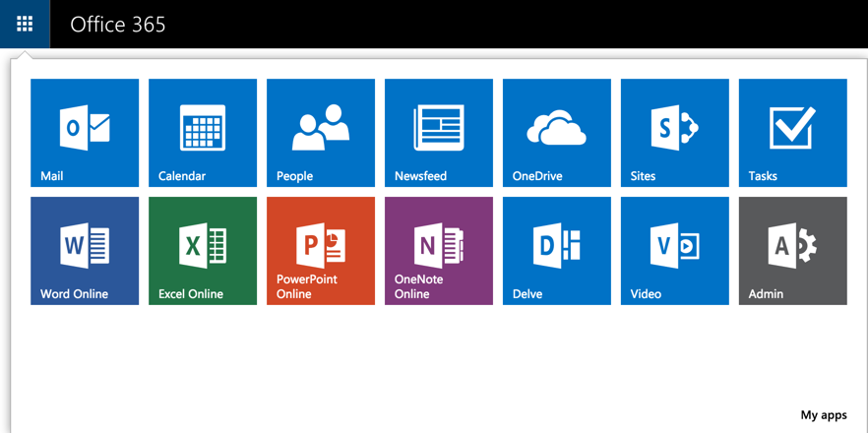Launch Word Online tile

point(85,251)
